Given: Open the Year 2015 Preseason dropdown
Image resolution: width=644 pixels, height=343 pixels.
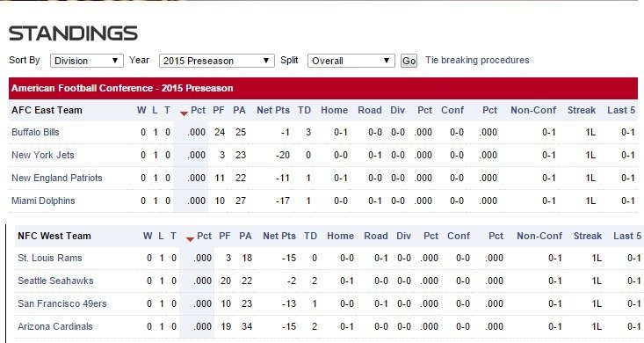Looking at the screenshot, I should tap(216, 61).
